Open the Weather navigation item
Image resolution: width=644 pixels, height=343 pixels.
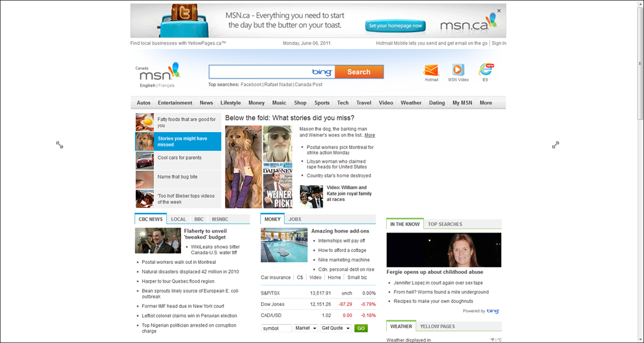(x=411, y=103)
